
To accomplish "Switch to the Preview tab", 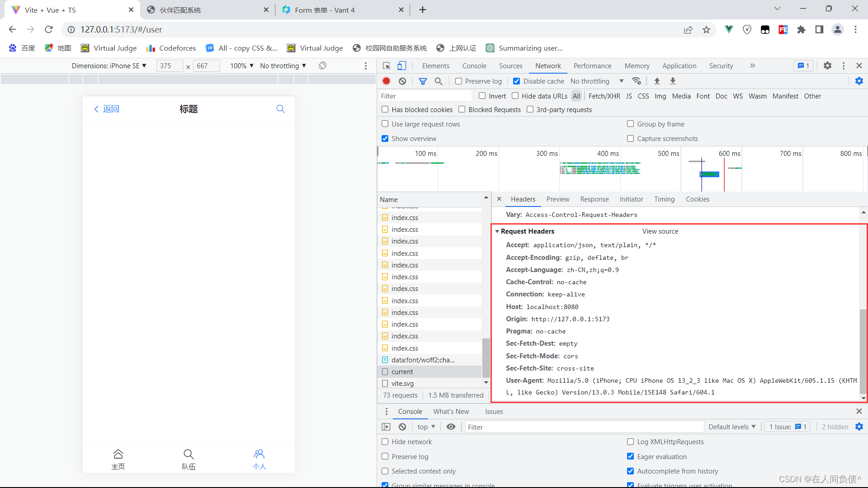I will (x=557, y=199).
